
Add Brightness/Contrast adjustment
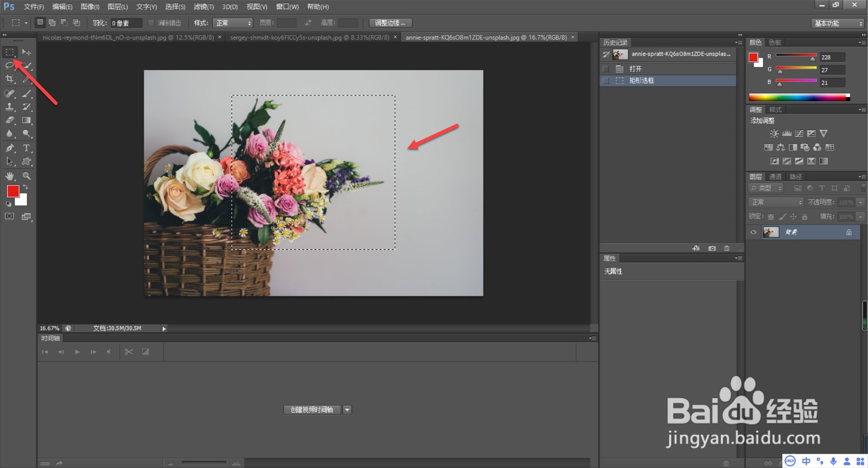[774, 134]
